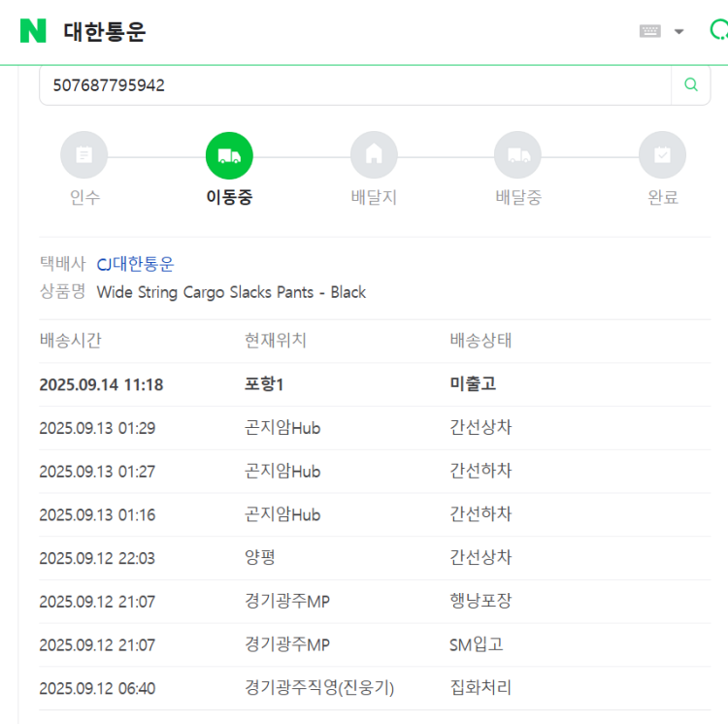728x724 pixels.
Task: Expand the keyboard input dropdown arrow
Action: [678, 32]
